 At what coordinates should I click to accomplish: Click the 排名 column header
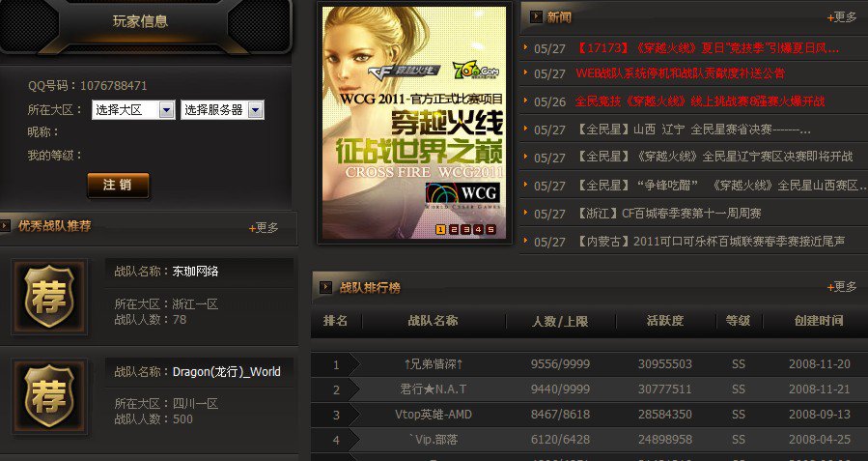(x=335, y=320)
